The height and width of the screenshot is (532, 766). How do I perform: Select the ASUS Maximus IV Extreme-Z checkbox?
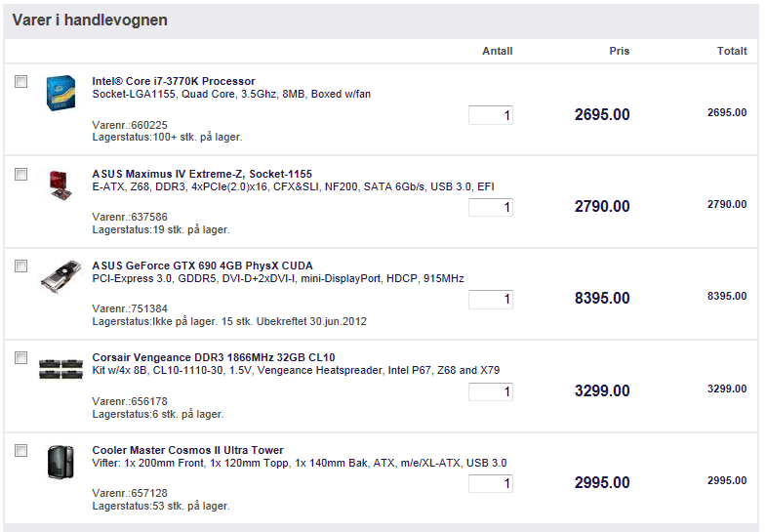pyautogui.click(x=21, y=174)
